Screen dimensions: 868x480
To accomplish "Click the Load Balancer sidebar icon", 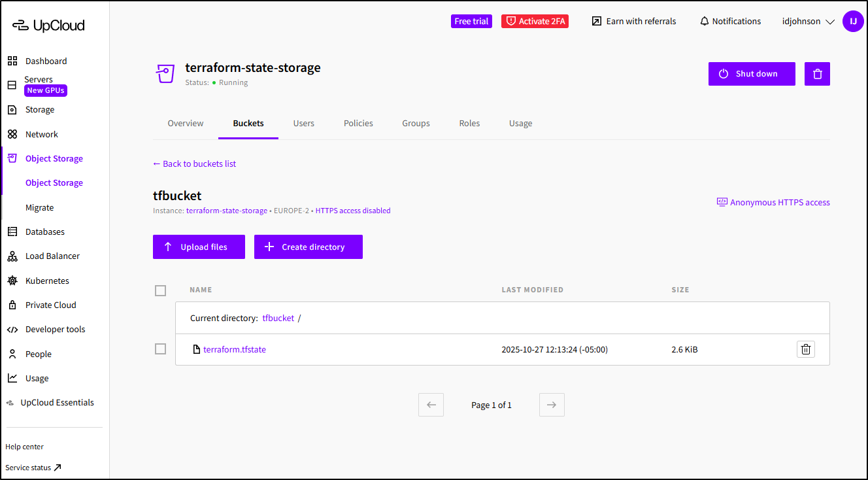I will point(12,256).
